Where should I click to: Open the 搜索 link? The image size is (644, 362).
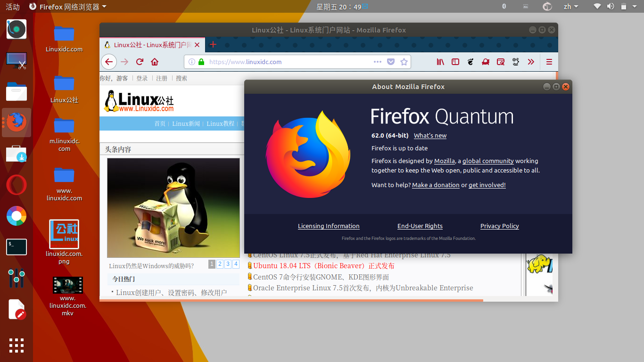[182, 78]
